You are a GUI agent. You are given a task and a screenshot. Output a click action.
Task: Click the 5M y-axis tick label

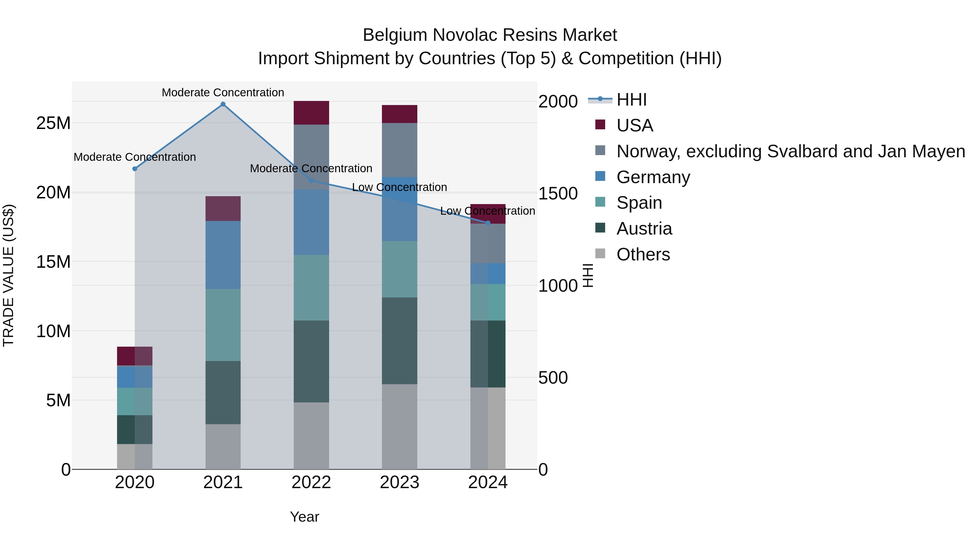pyautogui.click(x=58, y=401)
